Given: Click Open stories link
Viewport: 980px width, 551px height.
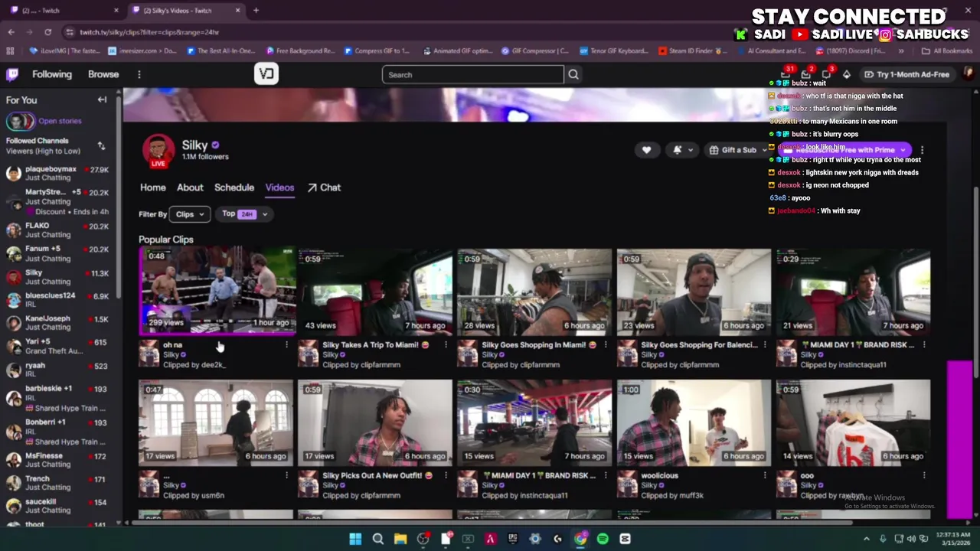Looking at the screenshot, I should [60, 121].
